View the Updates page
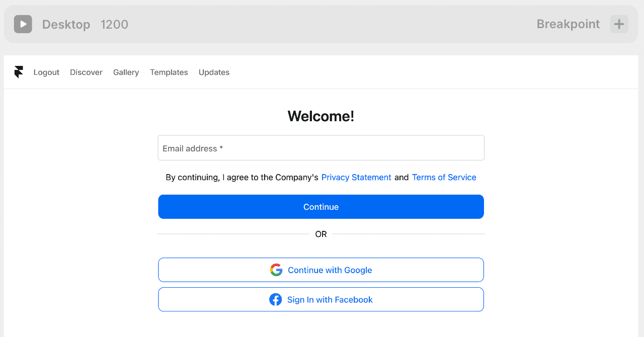644x337 pixels. [214, 72]
